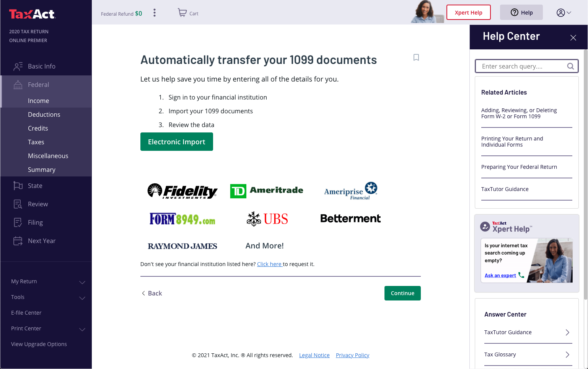Viewport: 588px width, 369px height.
Task: Click the State flag icon
Action: click(x=18, y=186)
